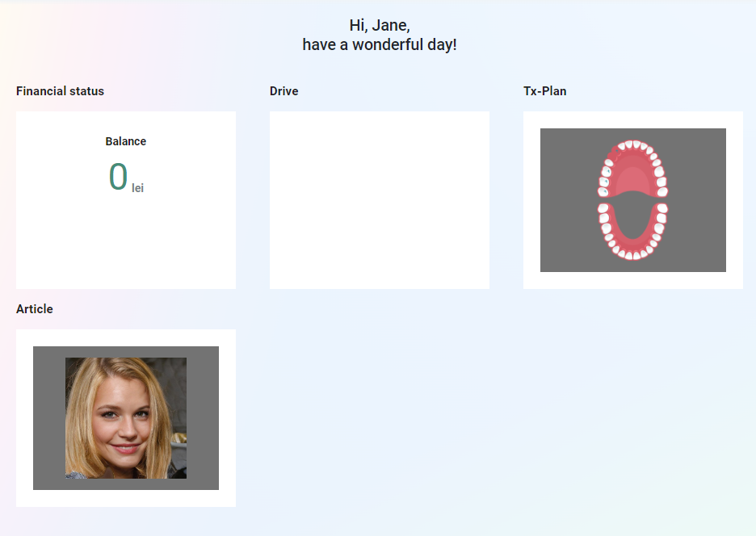This screenshot has height=536, width=756.
Task: Click the "lei" currency label
Action: coord(138,188)
